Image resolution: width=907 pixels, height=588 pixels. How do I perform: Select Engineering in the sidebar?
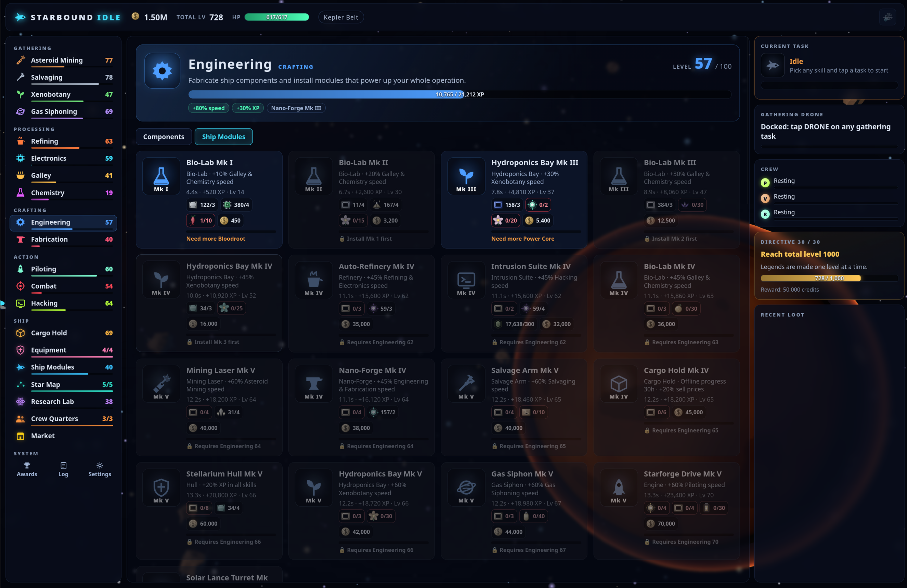point(63,223)
